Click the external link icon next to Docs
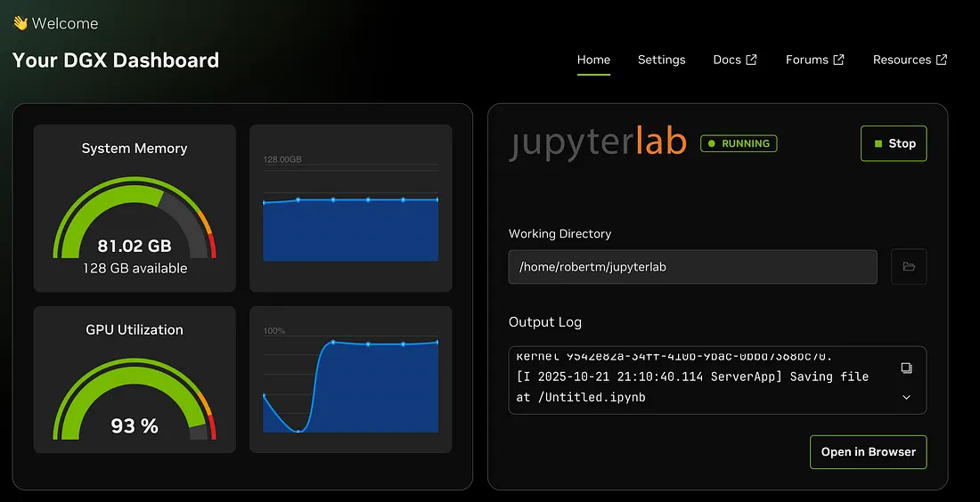Viewport: 980px width, 502px height. 751,60
